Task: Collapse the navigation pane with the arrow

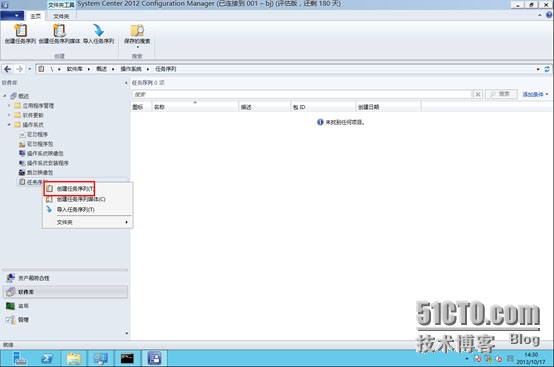Action: pos(126,83)
